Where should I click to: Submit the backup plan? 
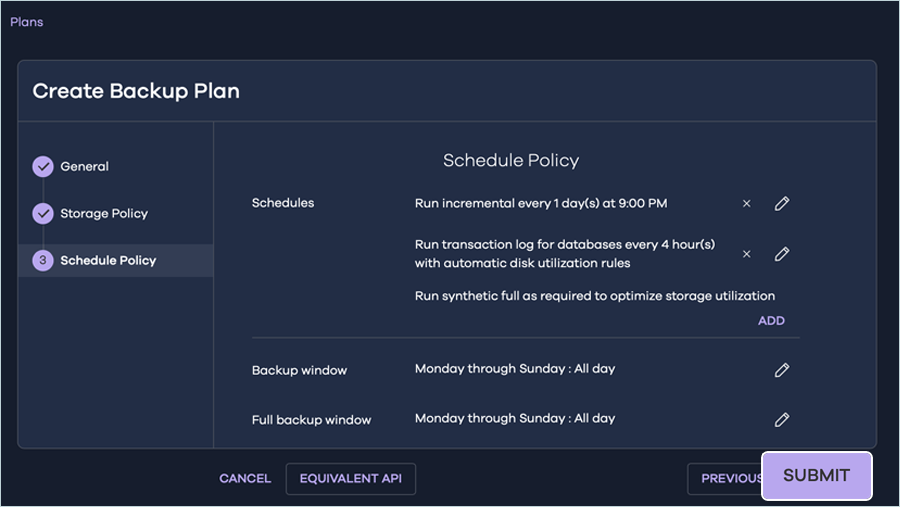(816, 476)
